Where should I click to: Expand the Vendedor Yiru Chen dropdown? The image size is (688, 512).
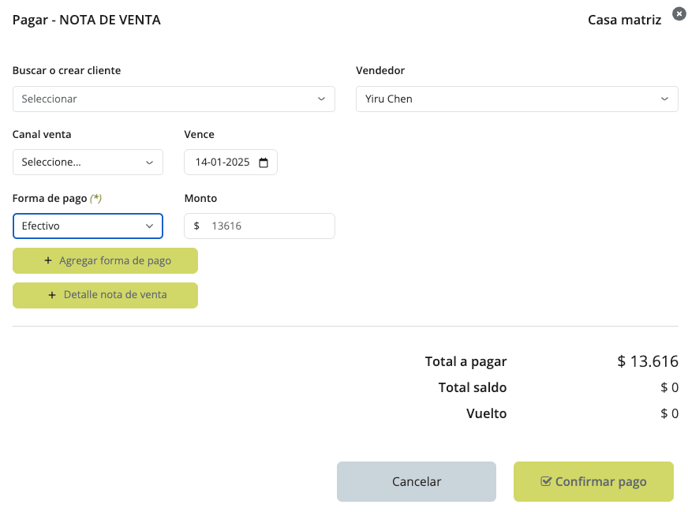(517, 99)
